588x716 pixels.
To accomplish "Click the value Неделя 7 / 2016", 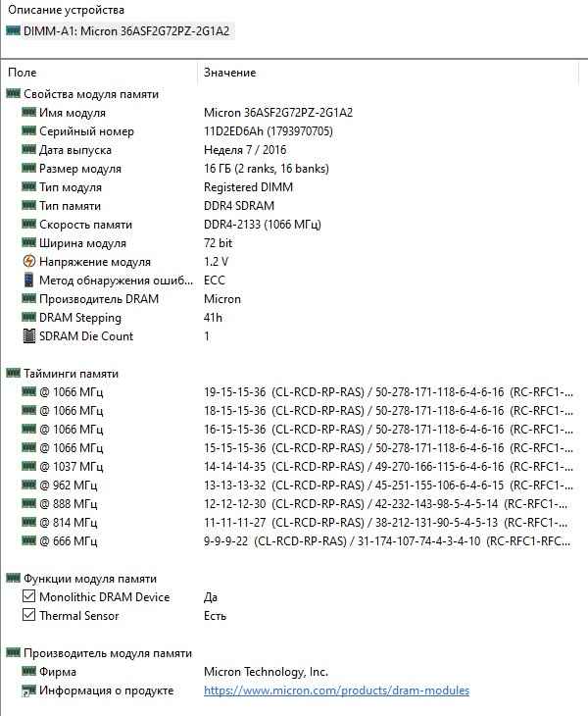I will pos(245,150).
